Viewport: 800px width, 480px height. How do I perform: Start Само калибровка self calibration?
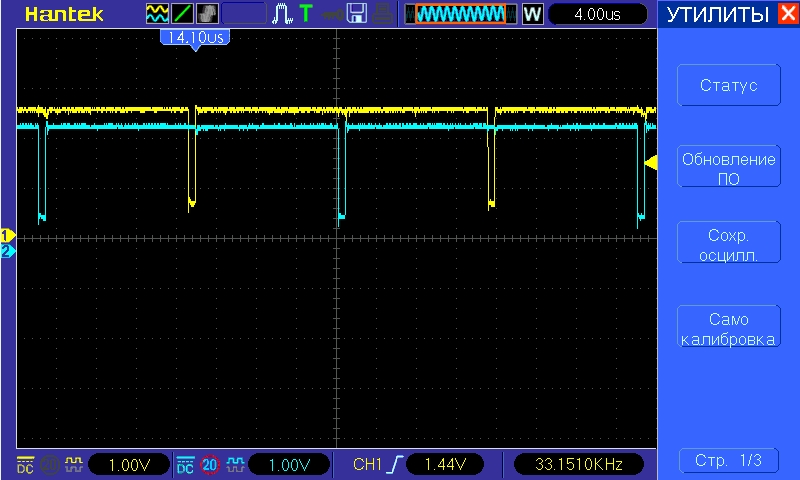tap(728, 329)
